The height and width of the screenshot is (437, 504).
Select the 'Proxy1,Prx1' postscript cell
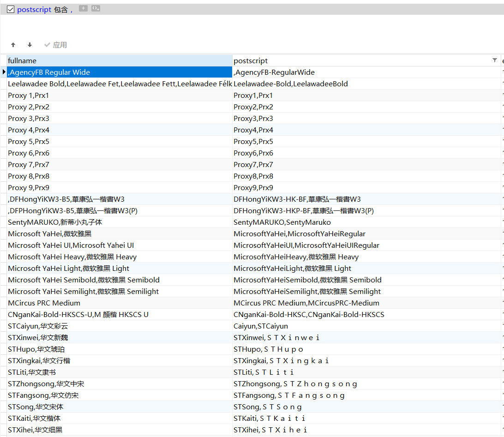(x=366, y=96)
